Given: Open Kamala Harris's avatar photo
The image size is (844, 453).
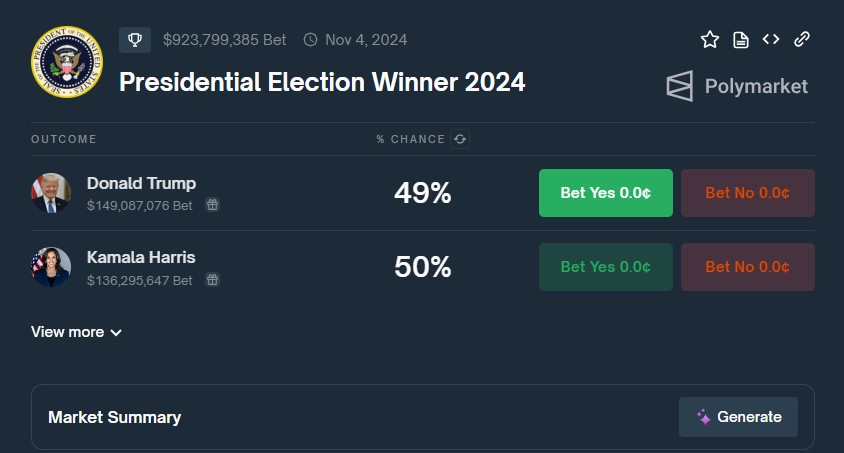Looking at the screenshot, I should point(51,267).
